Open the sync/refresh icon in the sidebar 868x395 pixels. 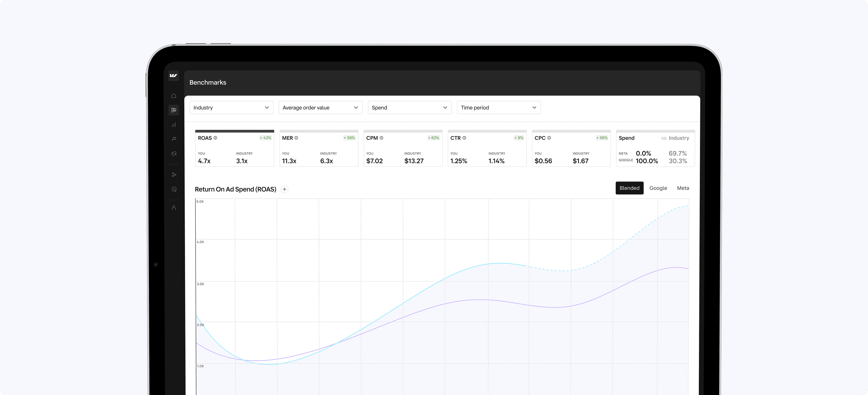pos(174,154)
